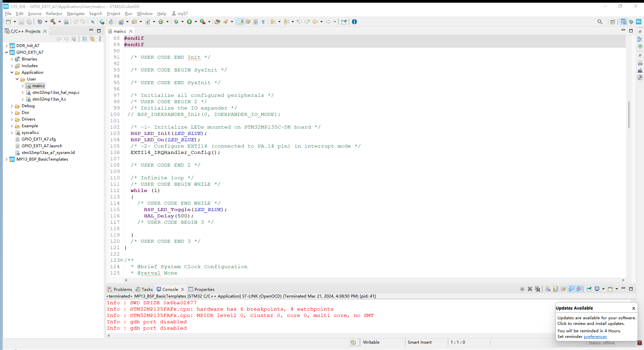644x350 pixels.
Task: Open the Run button dropdown arrow
Action: pos(196,22)
